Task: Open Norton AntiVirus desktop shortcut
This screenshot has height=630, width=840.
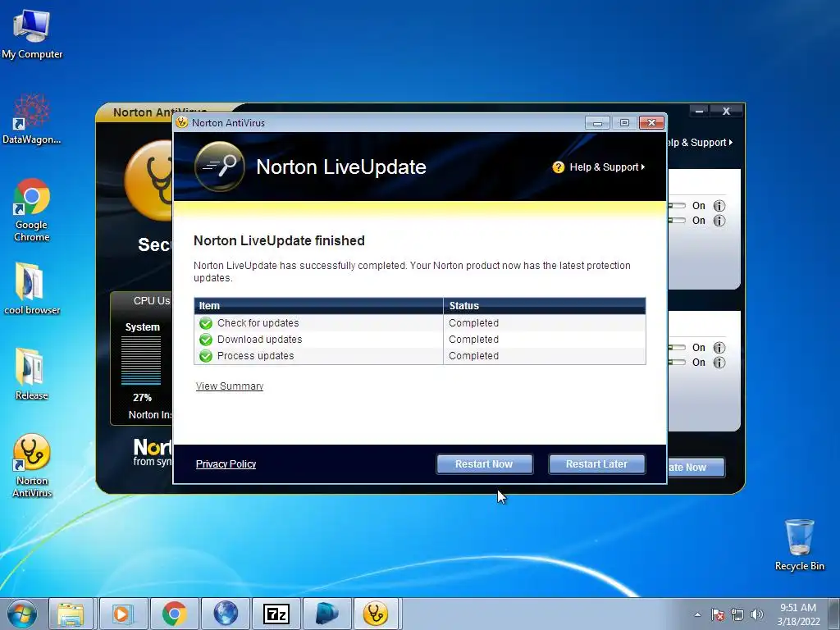Action: [x=32, y=466]
